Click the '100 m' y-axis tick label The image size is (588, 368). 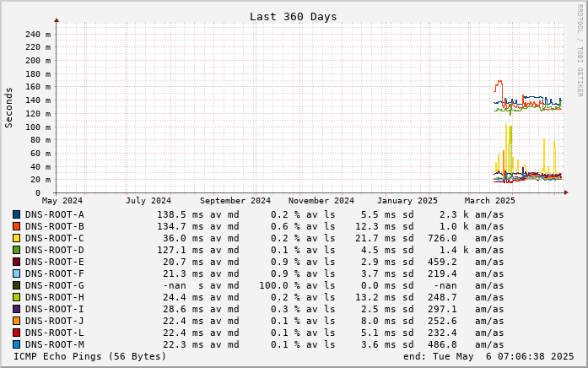tap(38, 127)
